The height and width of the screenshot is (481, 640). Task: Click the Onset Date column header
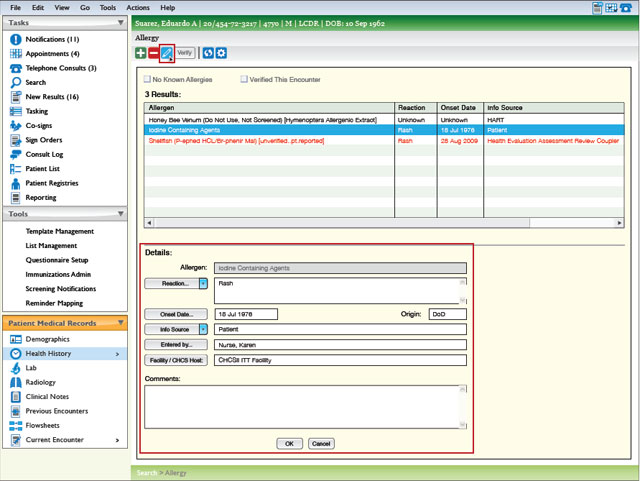460,108
